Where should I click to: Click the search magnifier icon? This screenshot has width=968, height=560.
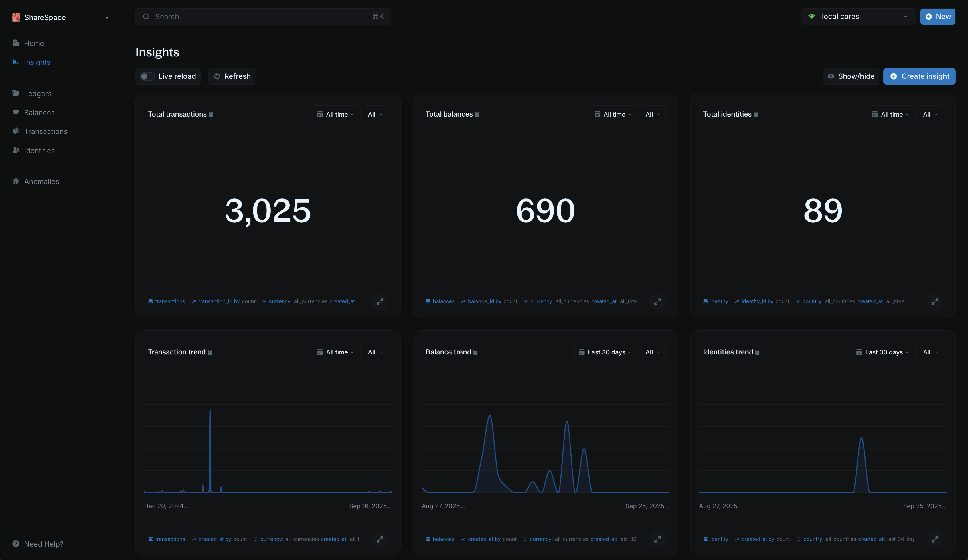click(x=146, y=17)
